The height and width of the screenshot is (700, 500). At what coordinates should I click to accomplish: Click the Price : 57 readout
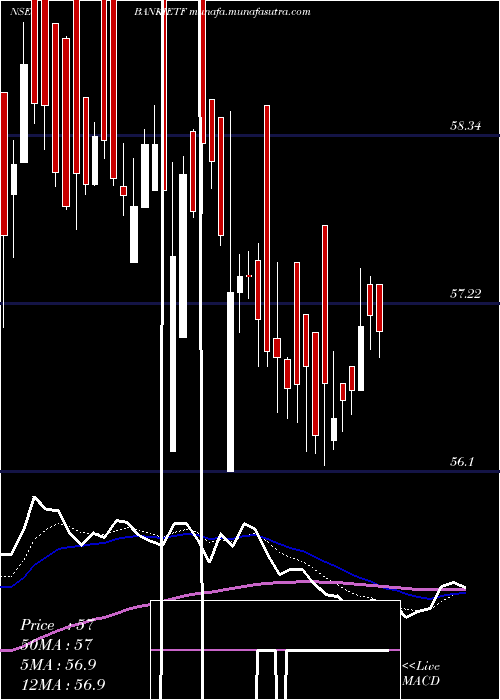[x=57, y=625]
